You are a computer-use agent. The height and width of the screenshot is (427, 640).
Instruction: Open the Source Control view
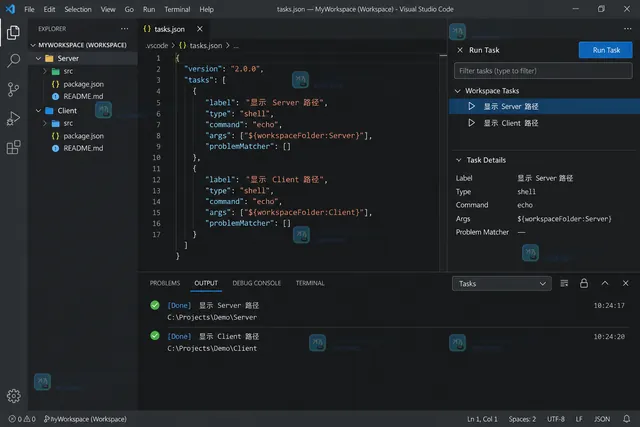pos(13,89)
